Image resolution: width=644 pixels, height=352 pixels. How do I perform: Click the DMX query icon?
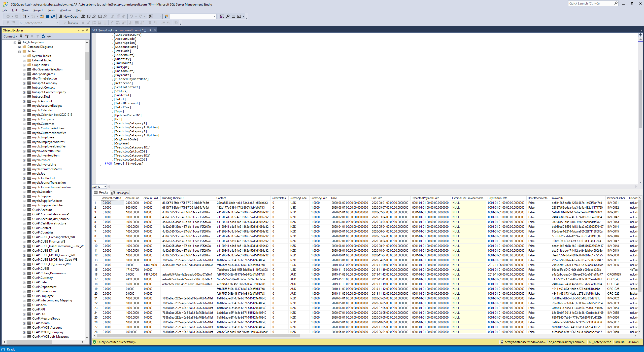(94, 16)
